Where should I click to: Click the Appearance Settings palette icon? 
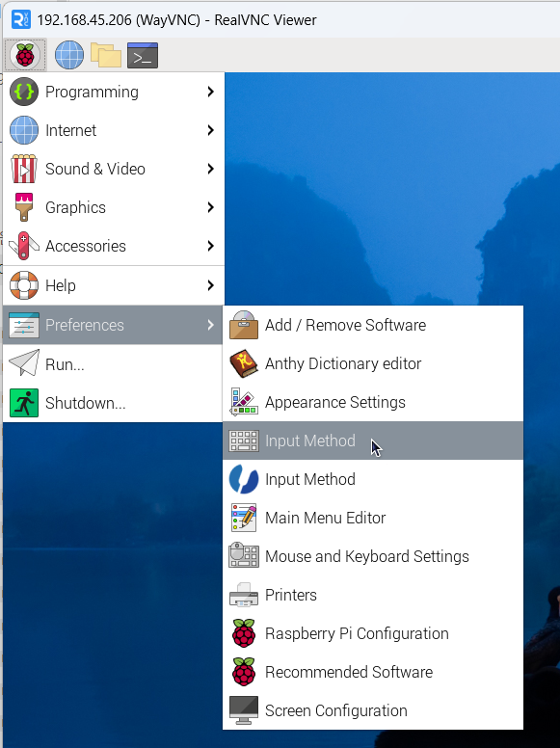tap(244, 402)
